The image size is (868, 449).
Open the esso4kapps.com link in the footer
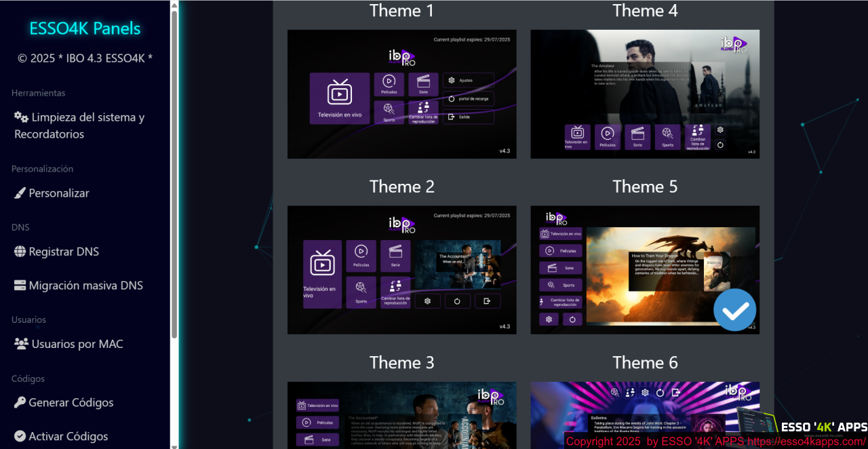[x=806, y=442]
